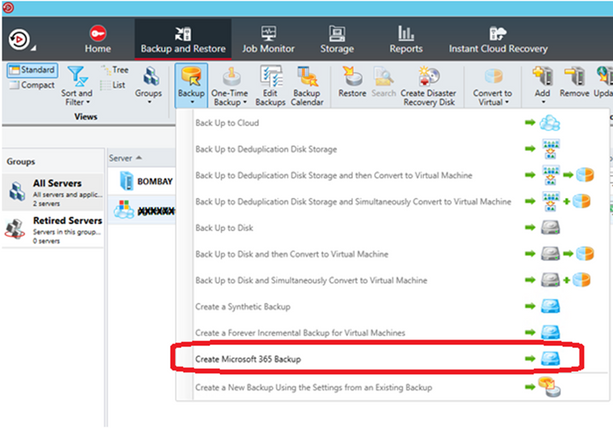Select the Standard view option
This screenshot has height=428, width=613.
click(x=32, y=70)
